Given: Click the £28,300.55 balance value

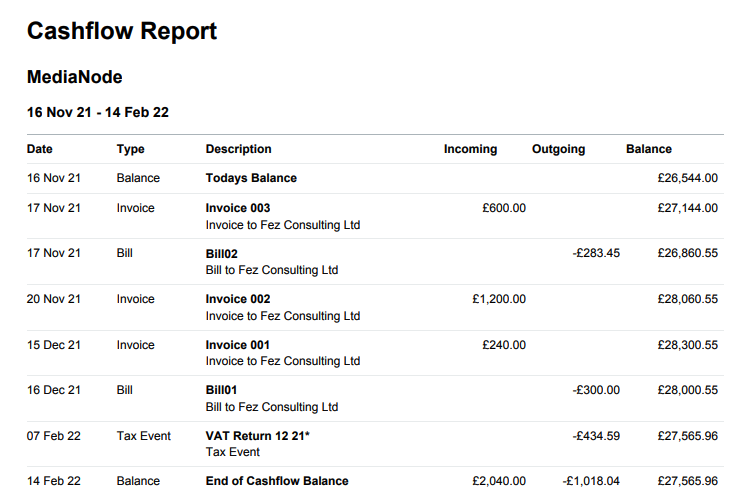Looking at the screenshot, I should point(688,345).
